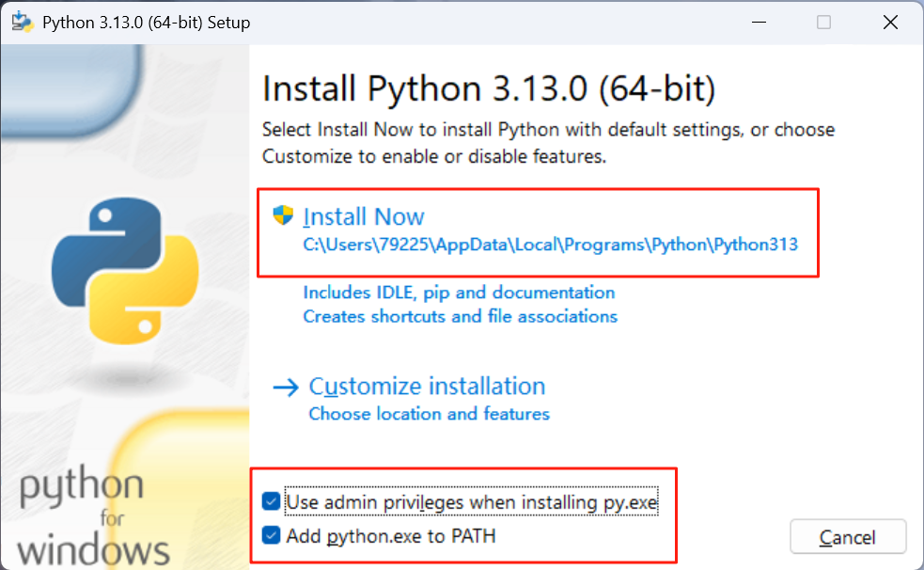Click the Install Now option
Screen dimensions: 924x570
tap(363, 217)
